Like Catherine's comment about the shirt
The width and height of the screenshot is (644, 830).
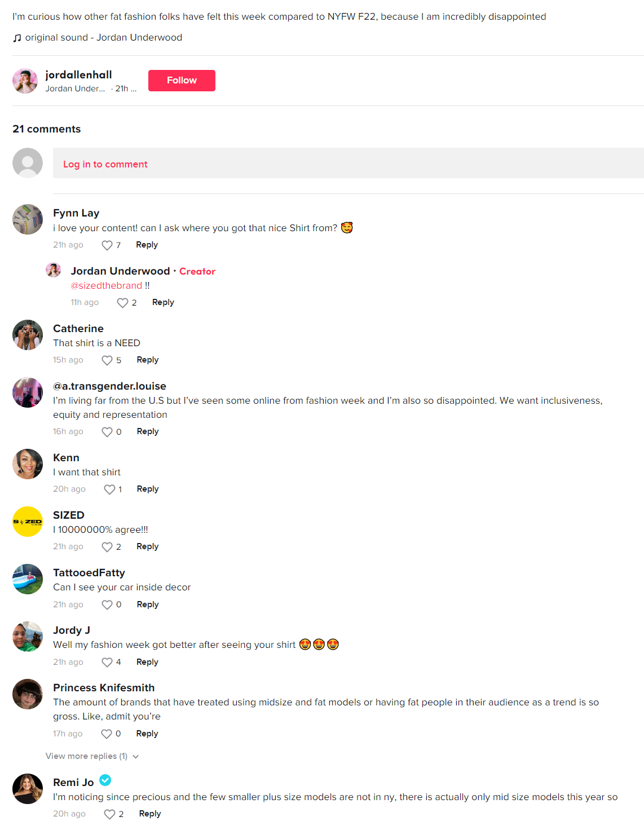(107, 360)
